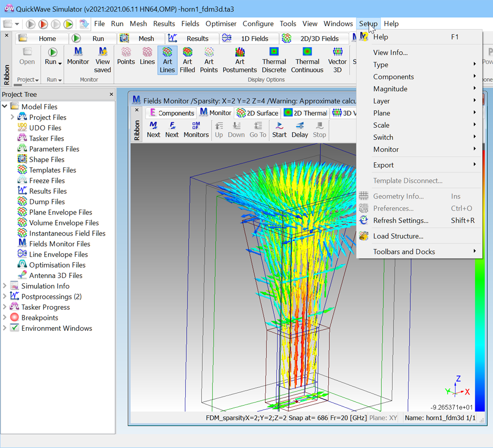Image resolution: width=493 pixels, height=448 pixels.
Task: Open the Run button dropdown arrow
Action: click(x=60, y=63)
